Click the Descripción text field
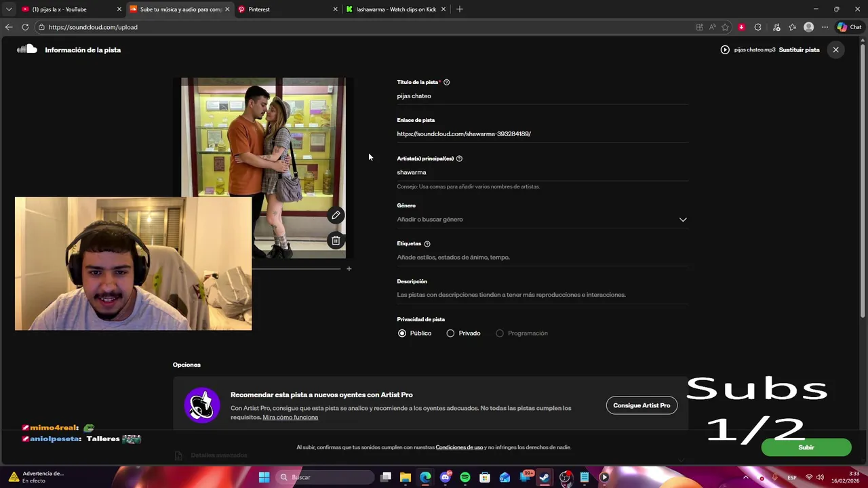This screenshot has width=868, height=488. click(542, 295)
